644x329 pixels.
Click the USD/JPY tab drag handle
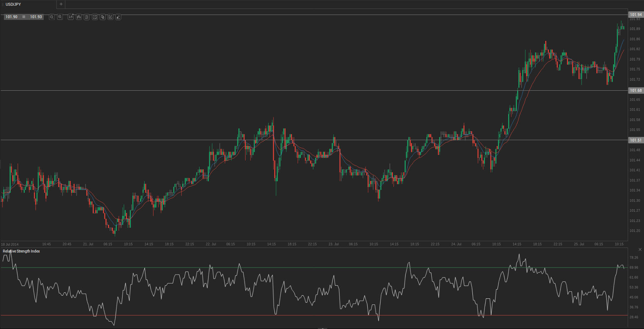[2, 4]
